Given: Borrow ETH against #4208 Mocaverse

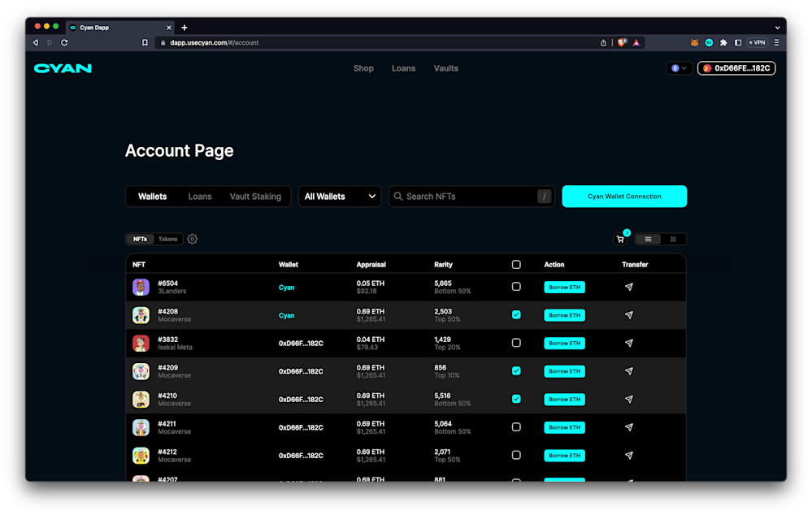Looking at the screenshot, I should (x=564, y=315).
